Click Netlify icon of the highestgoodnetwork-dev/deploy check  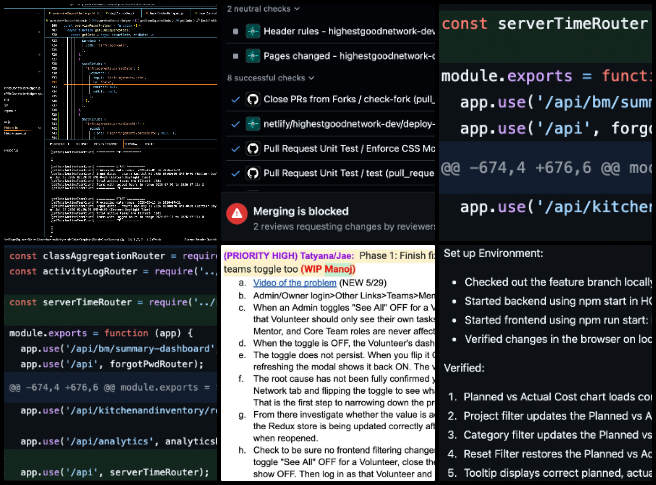pos(253,124)
